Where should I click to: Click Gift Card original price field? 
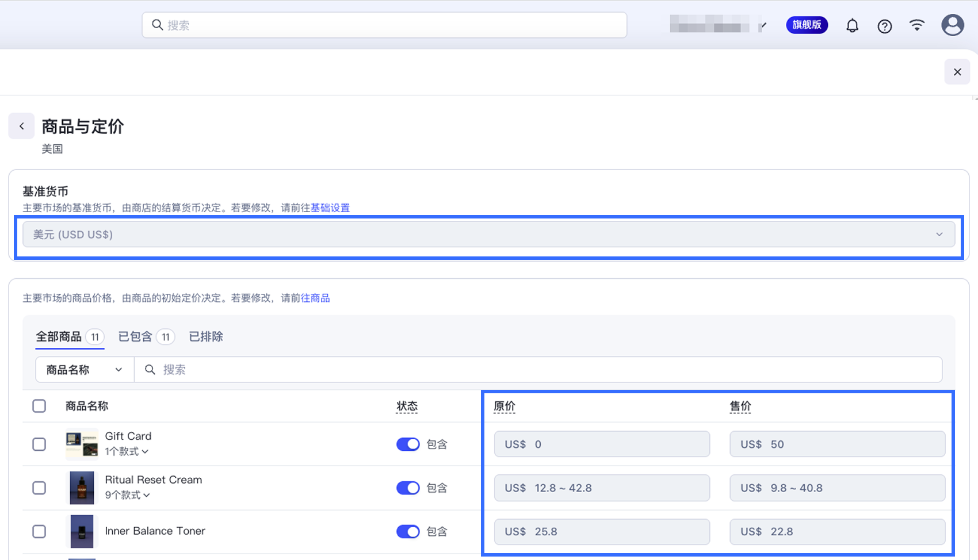pos(602,444)
